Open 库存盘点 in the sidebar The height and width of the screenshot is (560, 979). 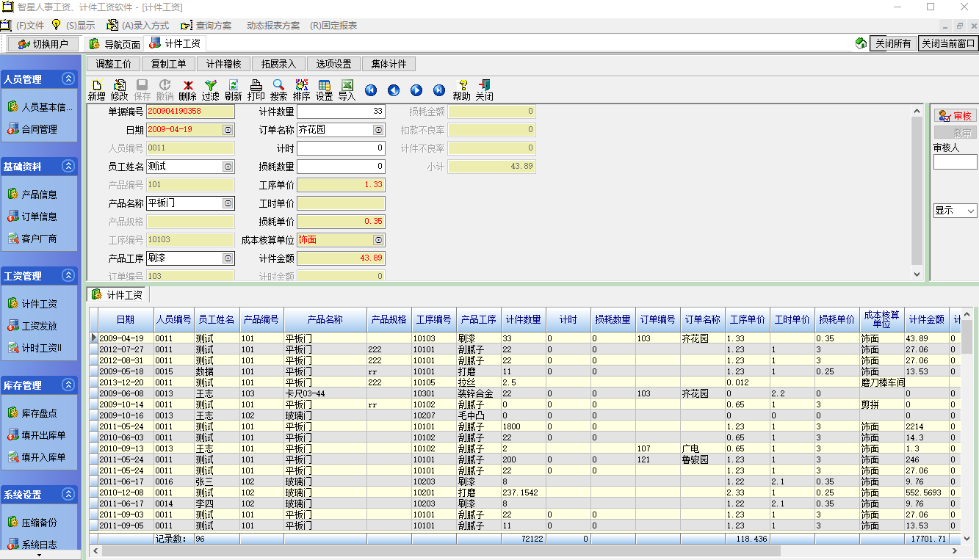(32, 413)
